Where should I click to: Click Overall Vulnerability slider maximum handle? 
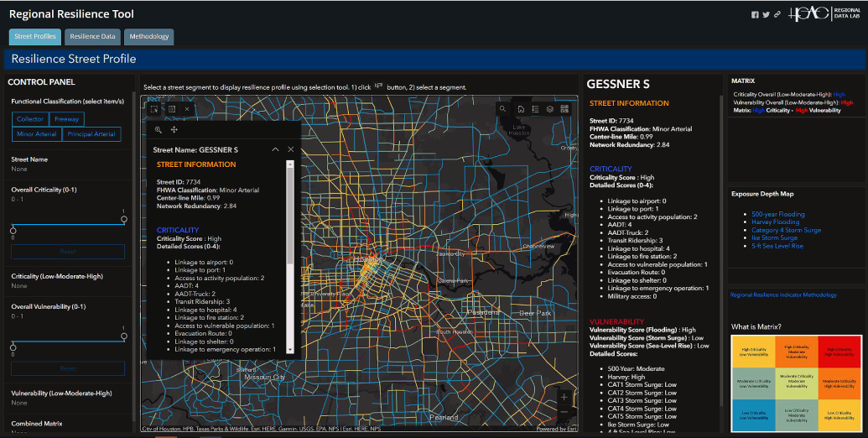(124, 336)
